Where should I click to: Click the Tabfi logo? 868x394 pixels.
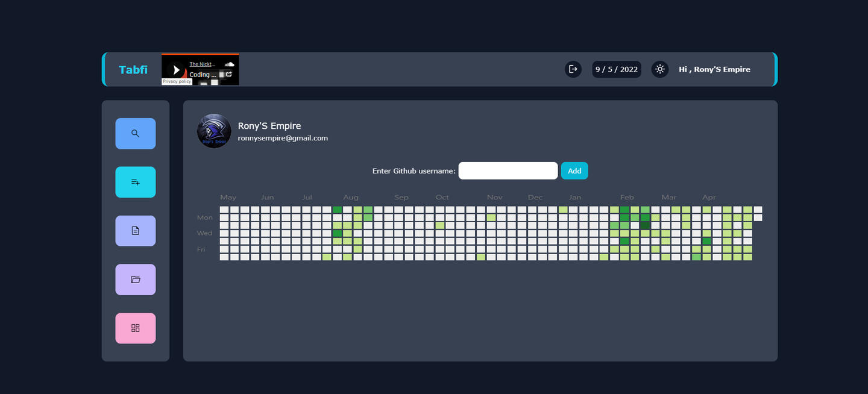coord(133,70)
